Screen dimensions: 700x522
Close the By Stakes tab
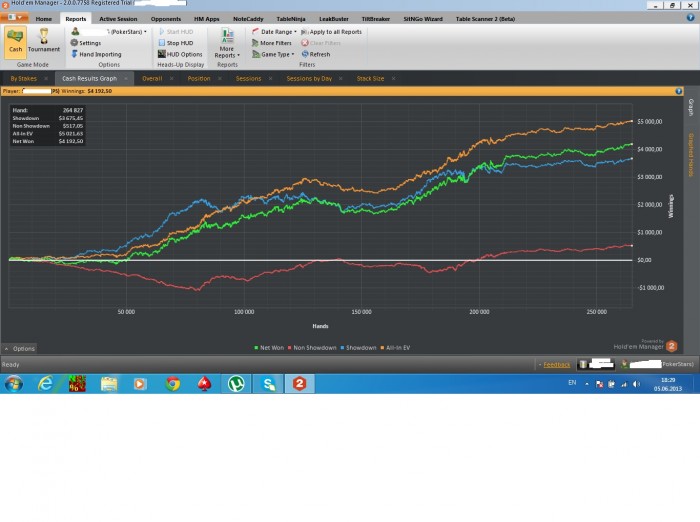[x=46, y=79]
